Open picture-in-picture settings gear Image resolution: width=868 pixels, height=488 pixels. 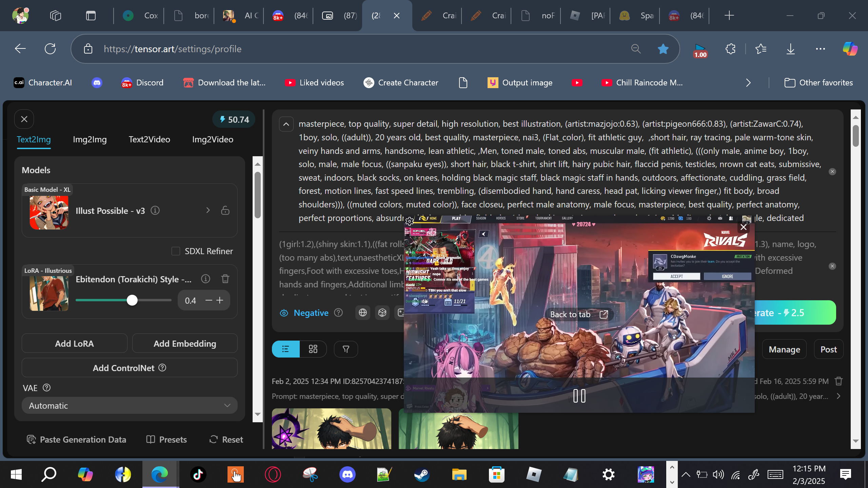point(410,221)
